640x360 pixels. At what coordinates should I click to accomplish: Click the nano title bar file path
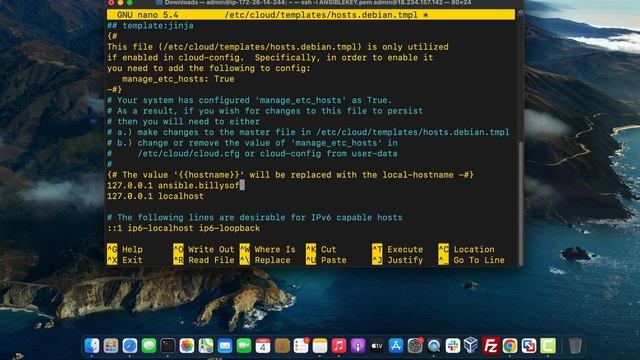click(321, 15)
